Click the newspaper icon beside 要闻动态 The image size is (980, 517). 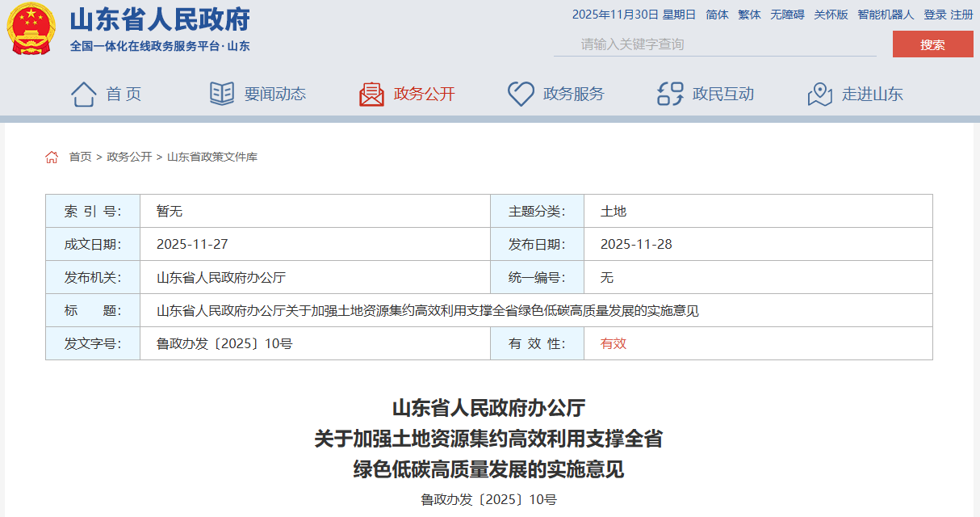pos(222,94)
